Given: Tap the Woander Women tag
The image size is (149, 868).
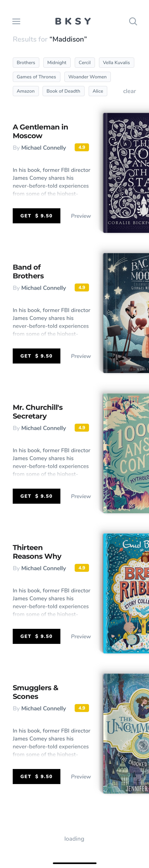Looking at the screenshot, I should tap(87, 77).
